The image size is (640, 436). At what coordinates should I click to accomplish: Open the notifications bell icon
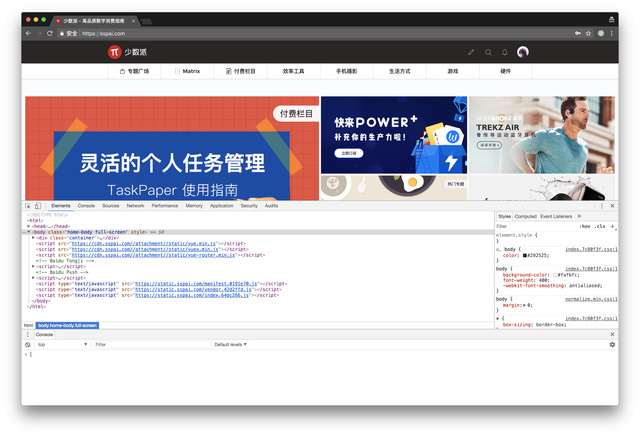(505, 52)
